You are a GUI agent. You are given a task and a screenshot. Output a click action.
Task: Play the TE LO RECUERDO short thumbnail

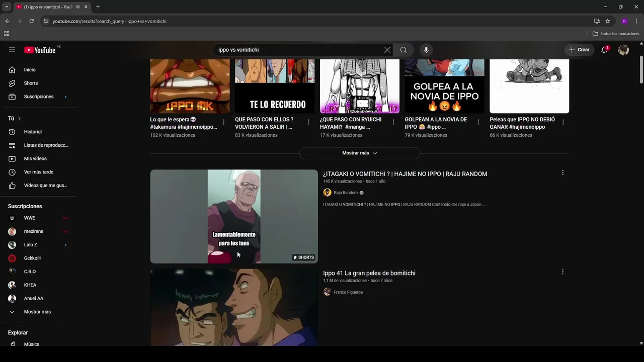pyautogui.click(x=275, y=86)
